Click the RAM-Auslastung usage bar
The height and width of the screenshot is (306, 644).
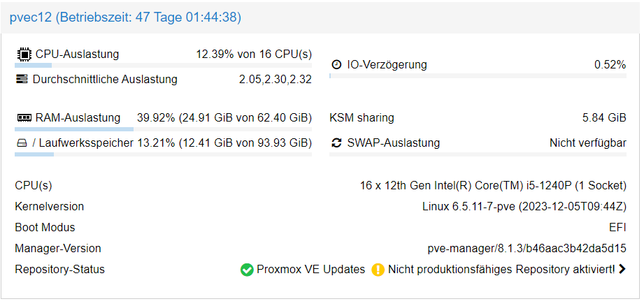click(163, 129)
